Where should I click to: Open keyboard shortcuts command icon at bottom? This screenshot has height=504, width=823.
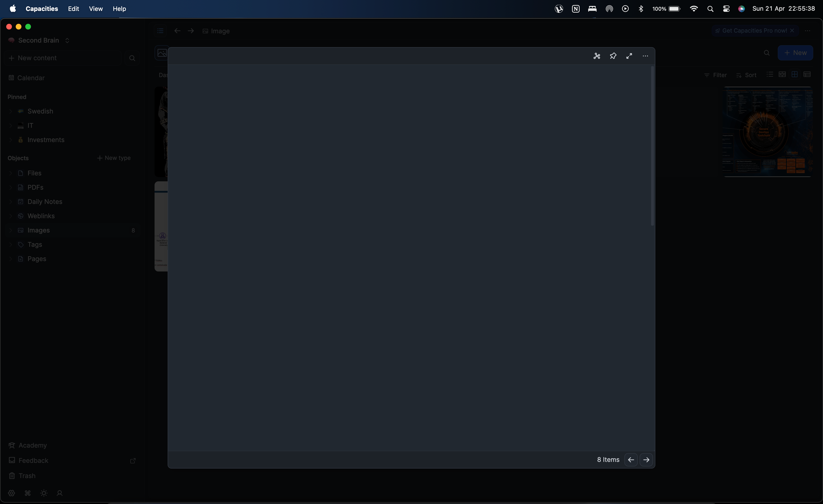click(x=28, y=493)
